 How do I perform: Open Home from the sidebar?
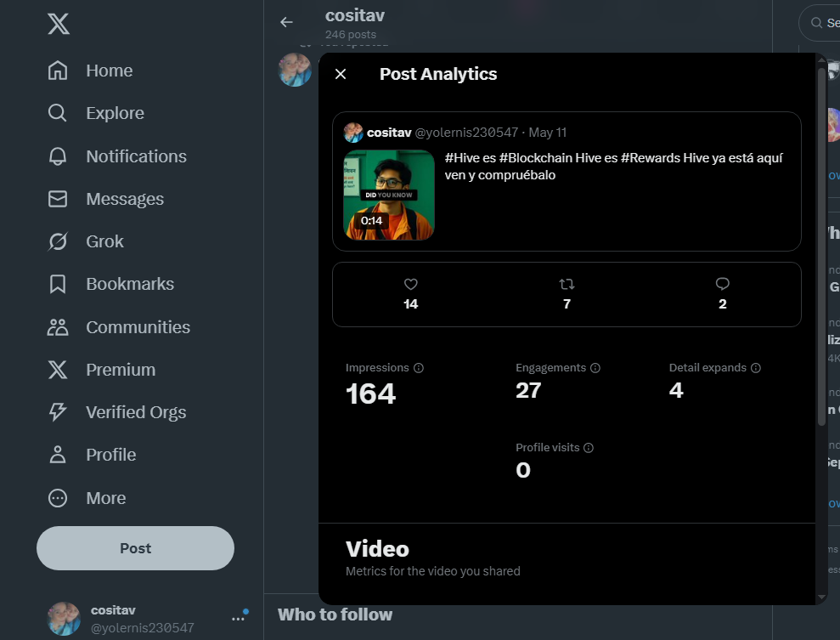[x=110, y=71]
